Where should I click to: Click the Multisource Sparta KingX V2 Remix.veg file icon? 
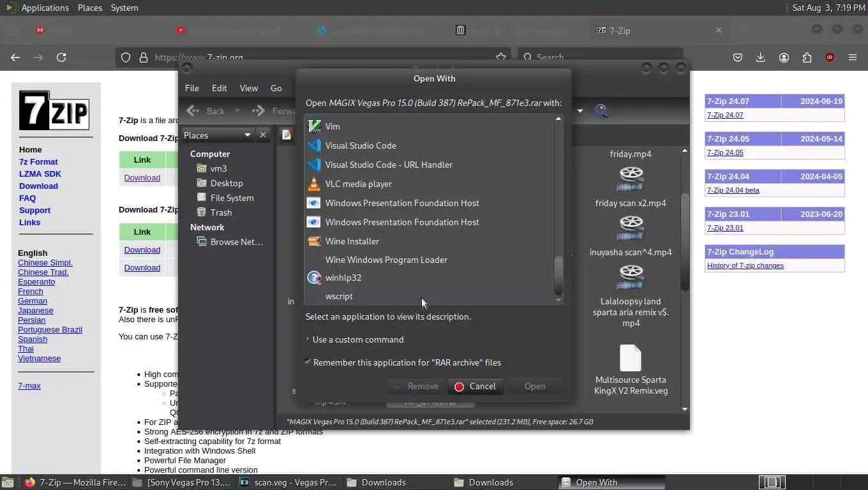pyautogui.click(x=631, y=357)
